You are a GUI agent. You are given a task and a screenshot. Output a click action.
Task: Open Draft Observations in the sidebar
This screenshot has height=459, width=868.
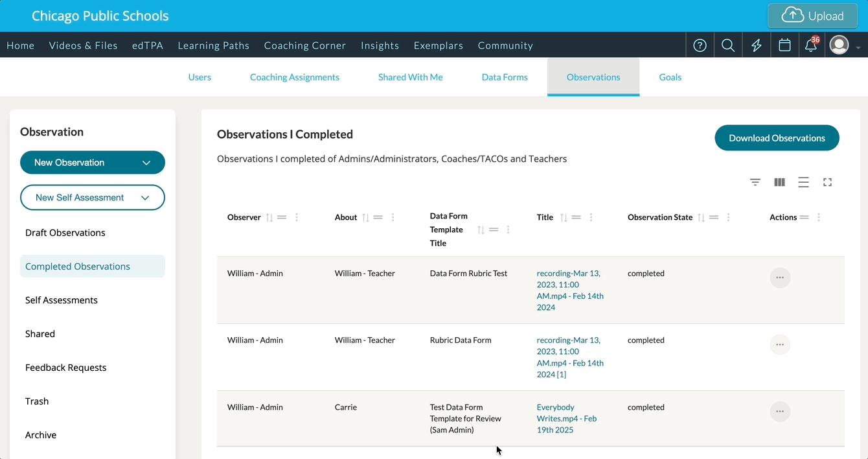(x=65, y=233)
